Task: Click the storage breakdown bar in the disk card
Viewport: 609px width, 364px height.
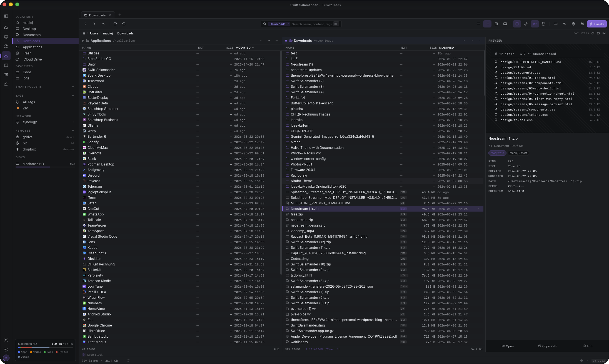Action: point(46,348)
